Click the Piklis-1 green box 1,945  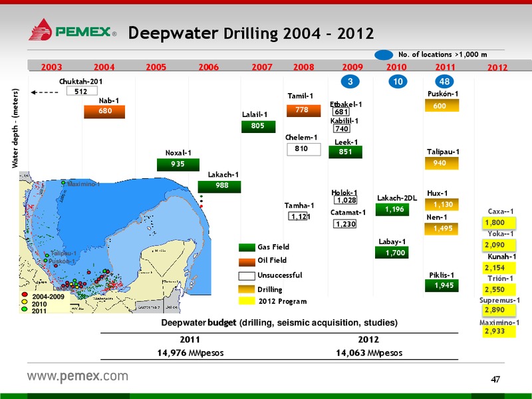(x=442, y=286)
